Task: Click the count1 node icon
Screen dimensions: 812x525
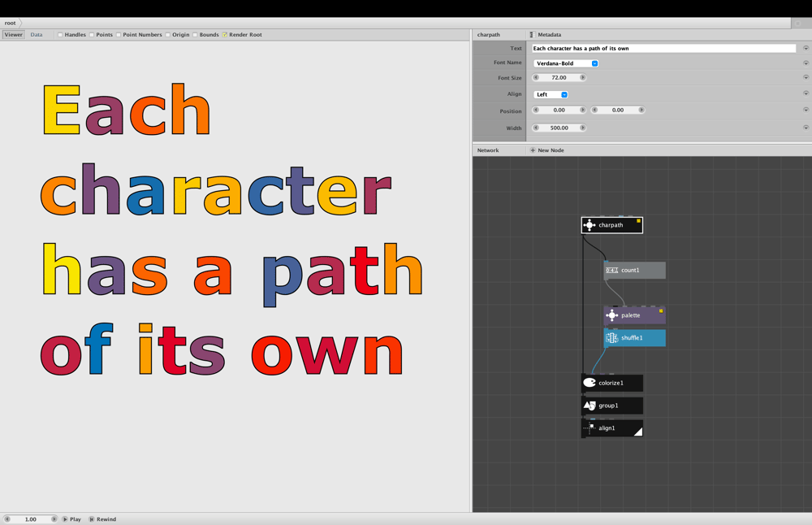Action: coord(612,271)
